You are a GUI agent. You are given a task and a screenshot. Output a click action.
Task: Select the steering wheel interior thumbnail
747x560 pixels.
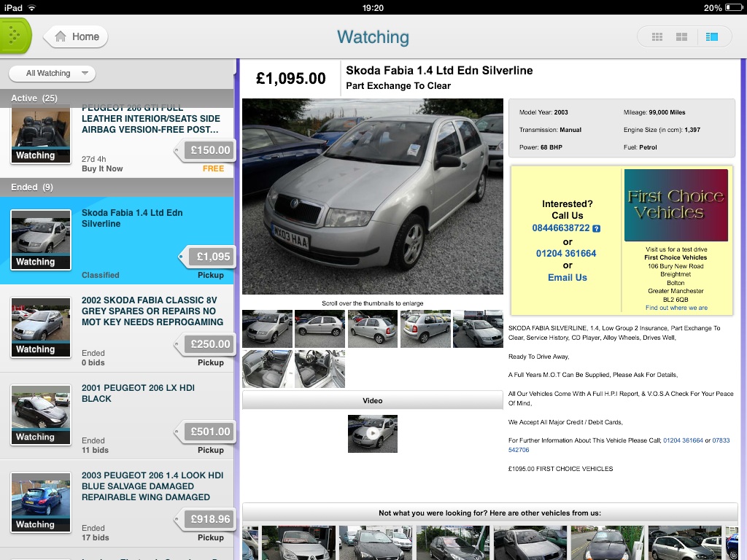pos(320,368)
